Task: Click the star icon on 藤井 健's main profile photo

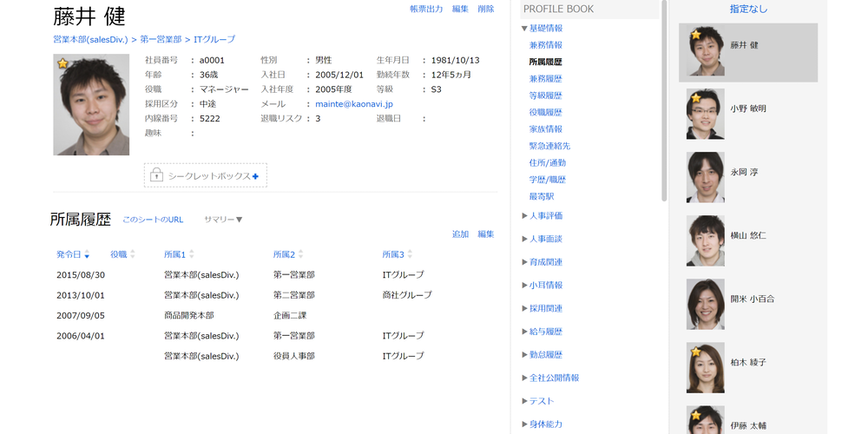Action: pos(62,63)
